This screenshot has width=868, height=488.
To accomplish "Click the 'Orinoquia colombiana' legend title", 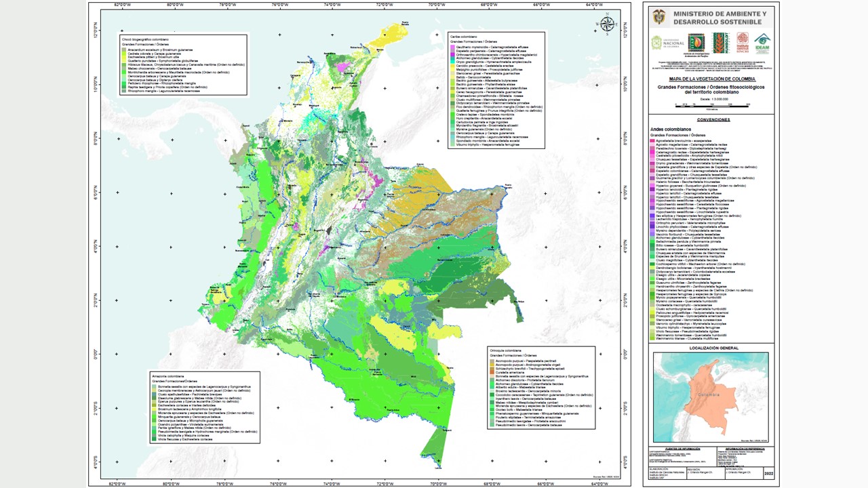I will (505, 351).
